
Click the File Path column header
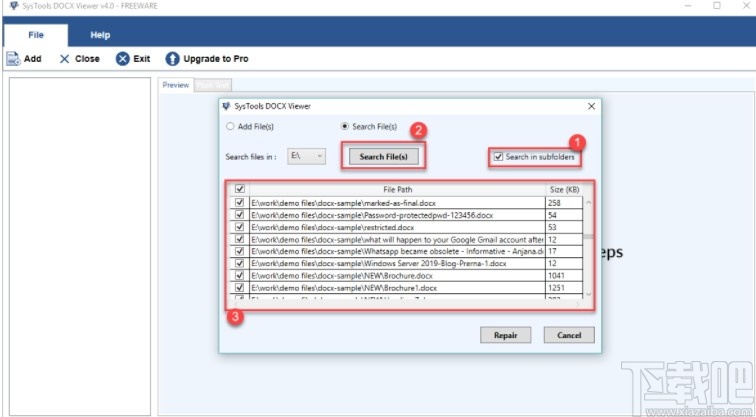[398, 189]
